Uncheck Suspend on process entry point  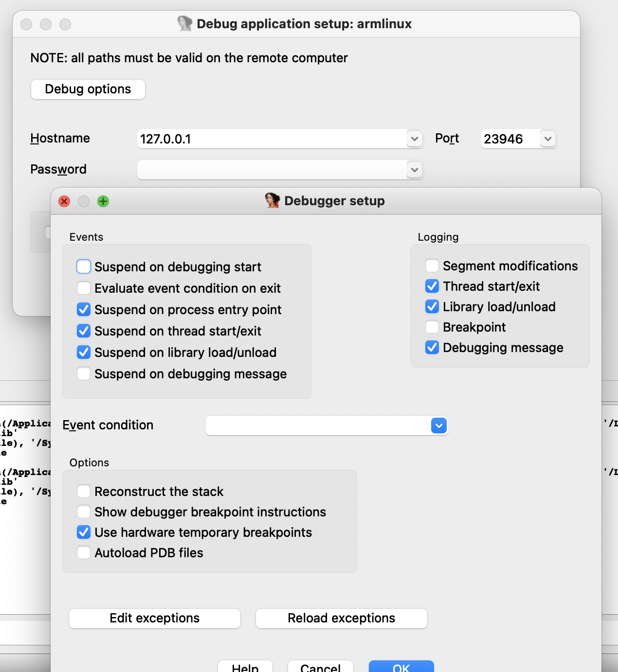84,309
